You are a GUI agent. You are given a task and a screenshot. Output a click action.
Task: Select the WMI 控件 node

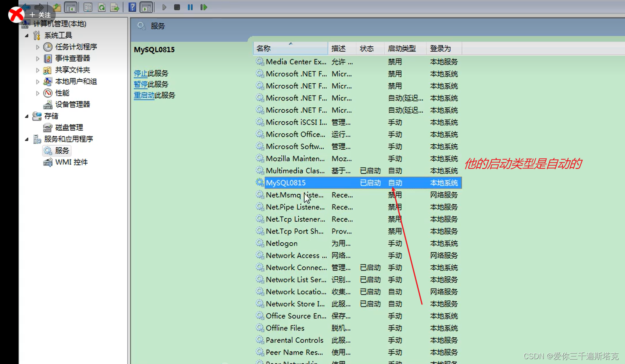pos(71,162)
